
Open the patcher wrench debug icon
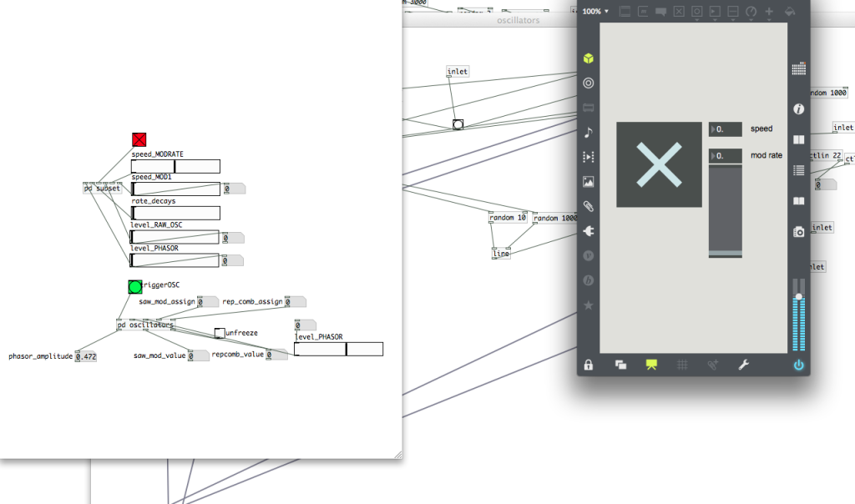tap(743, 365)
